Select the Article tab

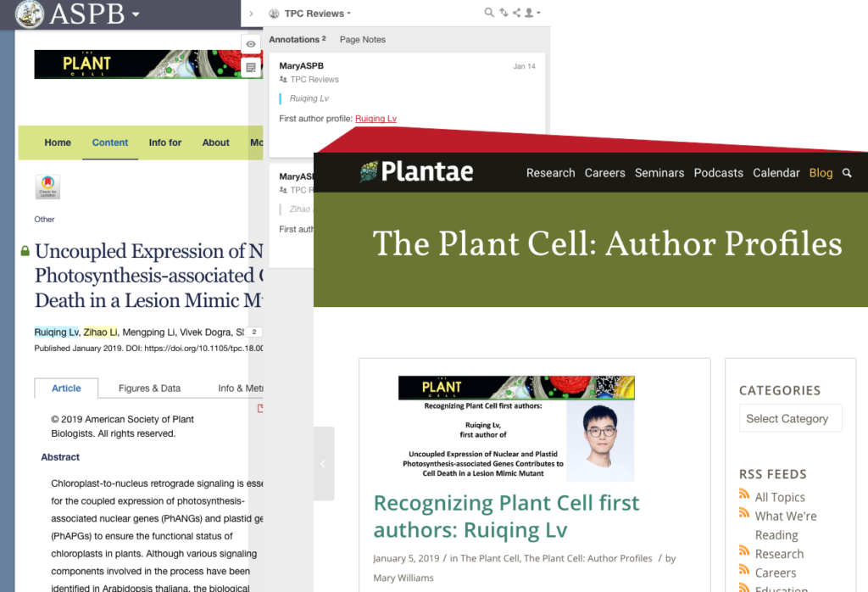point(66,388)
